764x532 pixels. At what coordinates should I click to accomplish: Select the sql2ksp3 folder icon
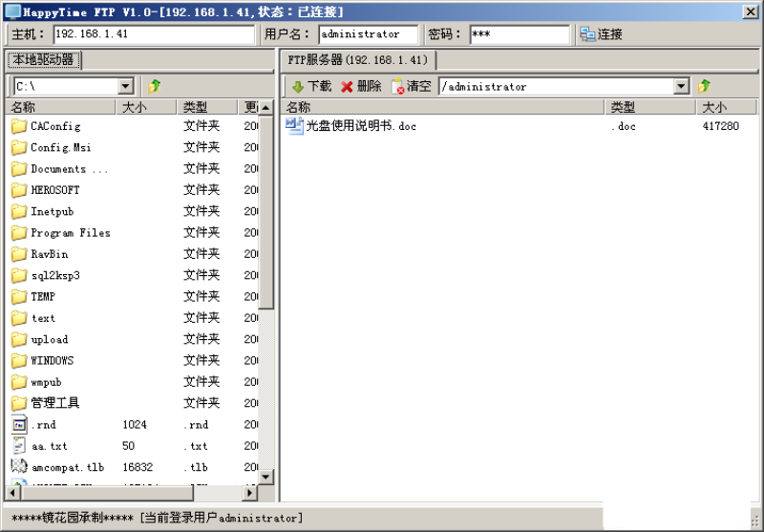[x=19, y=275]
